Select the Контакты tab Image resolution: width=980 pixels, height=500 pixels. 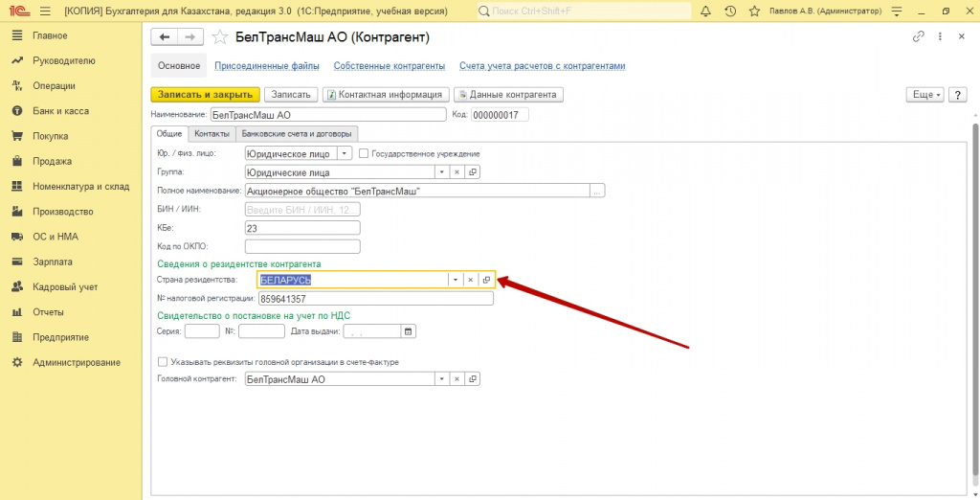212,134
